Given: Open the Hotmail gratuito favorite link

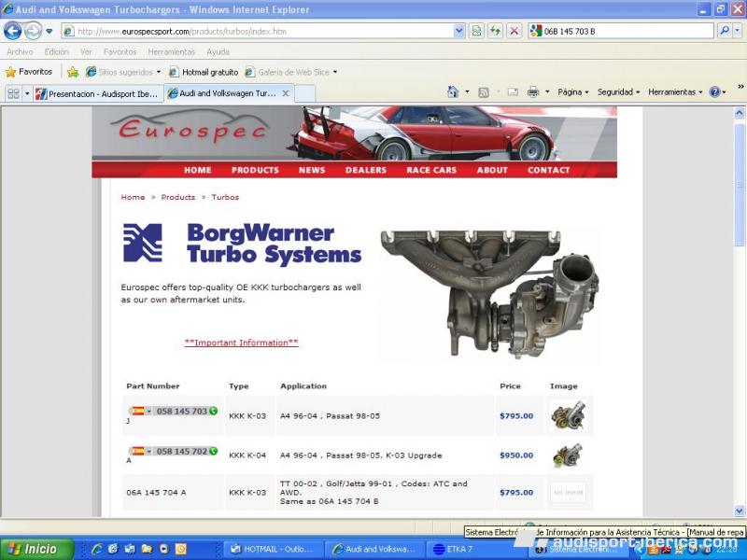Looking at the screenshot, I should tap(204, 72).
